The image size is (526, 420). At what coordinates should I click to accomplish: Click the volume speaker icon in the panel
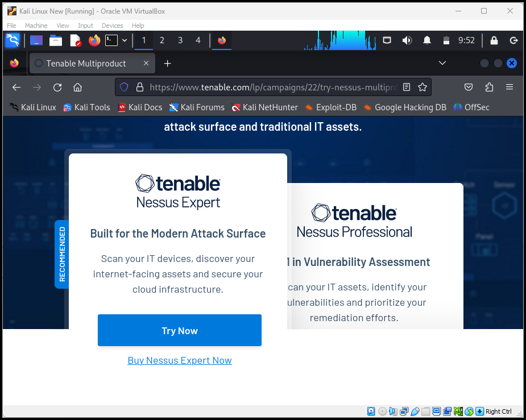pyautogui.click(x=407, y=40)
